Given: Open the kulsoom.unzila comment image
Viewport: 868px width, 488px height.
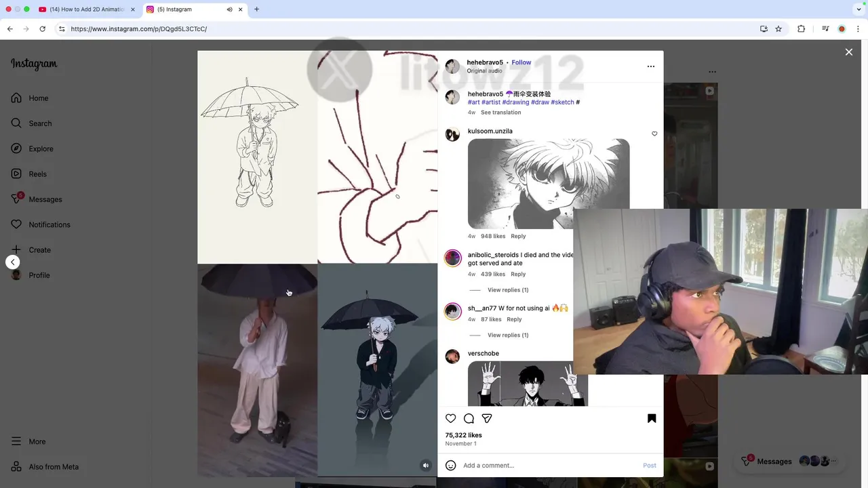Looking at the screenshot, I should tap(549, 184).
